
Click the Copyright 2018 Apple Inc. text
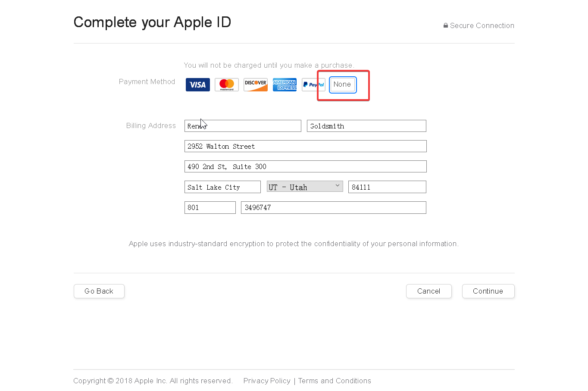pyautogui.click(x=153, y=381)
